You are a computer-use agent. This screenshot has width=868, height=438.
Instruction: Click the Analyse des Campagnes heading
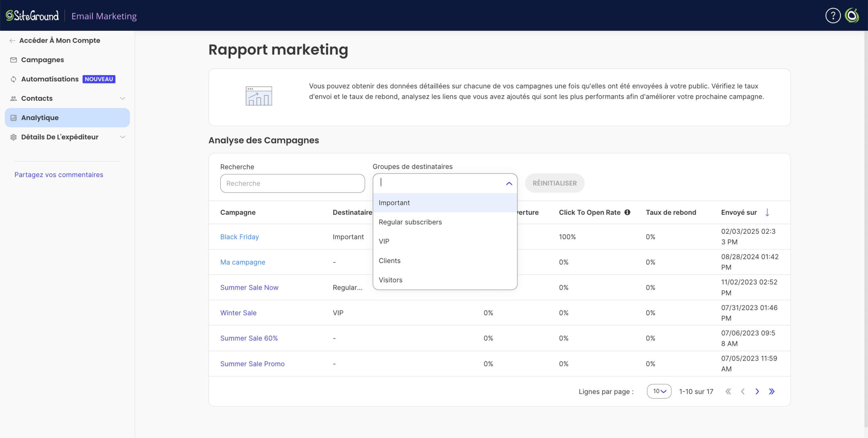(x=263, y=140)
